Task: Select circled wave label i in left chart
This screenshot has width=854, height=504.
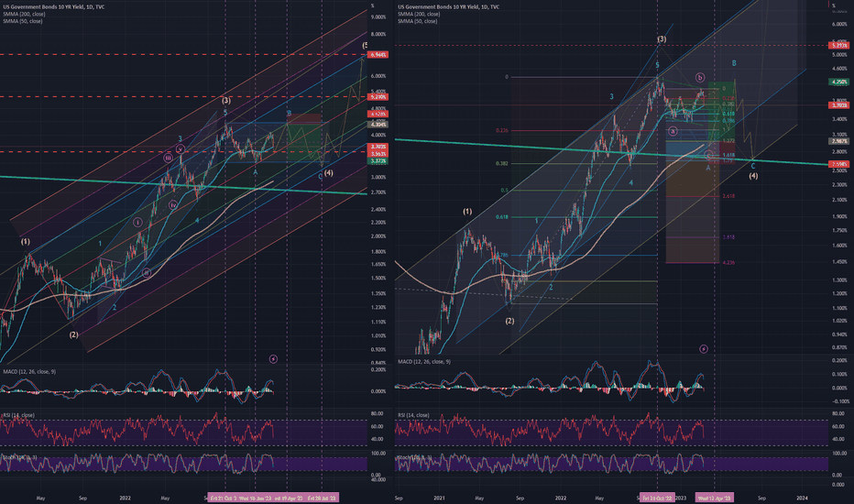Action: (x=137, y=223)
